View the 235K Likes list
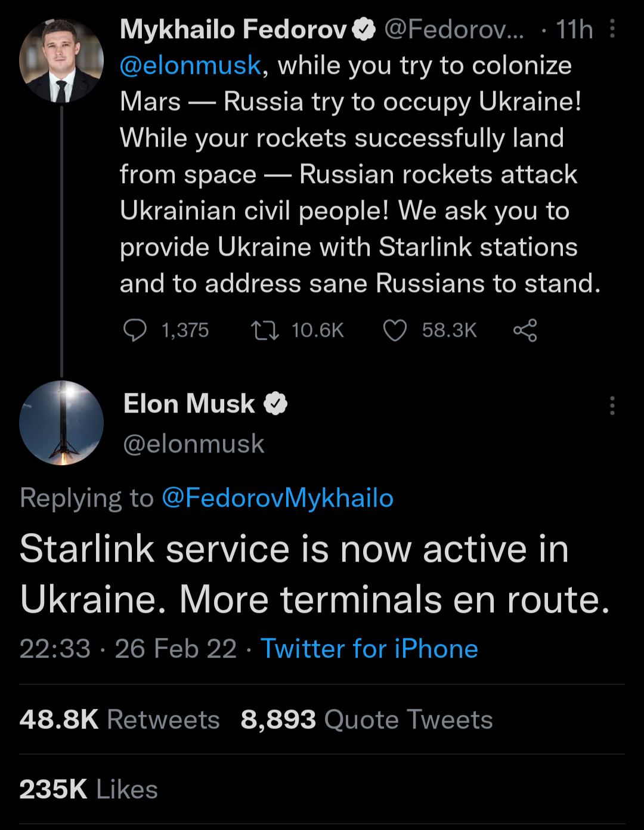Screen dimensions: 644x830 pos(88,789)
